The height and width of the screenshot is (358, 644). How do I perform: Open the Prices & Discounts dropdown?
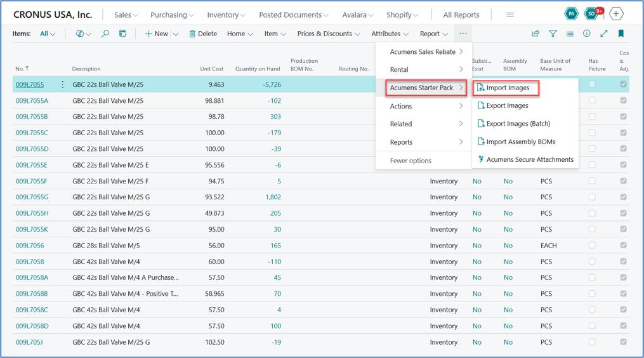329,34
